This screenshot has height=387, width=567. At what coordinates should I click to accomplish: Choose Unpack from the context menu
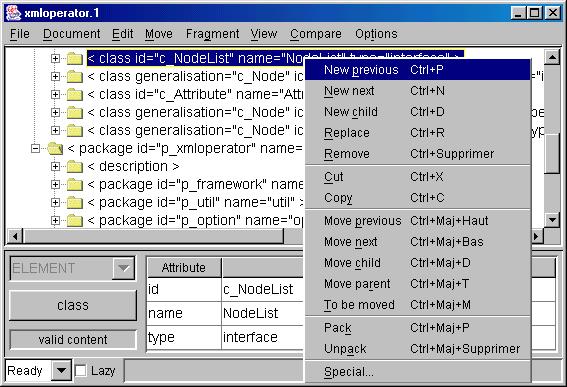pyautogui.click(x=418, y=349)
